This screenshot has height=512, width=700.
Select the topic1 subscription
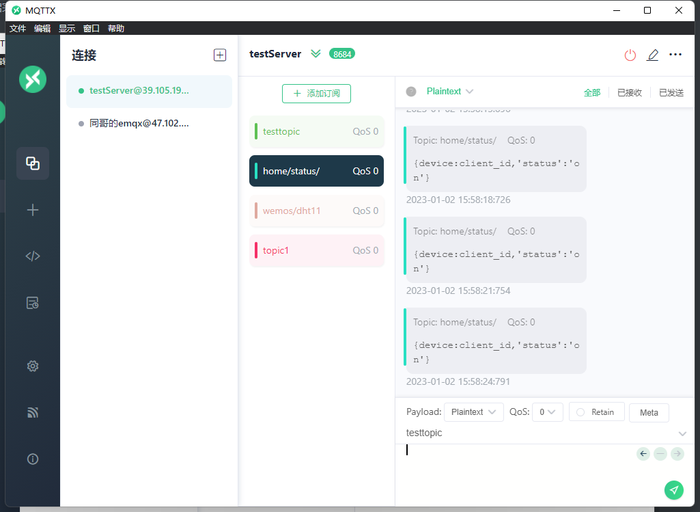[x=317, y=250]
